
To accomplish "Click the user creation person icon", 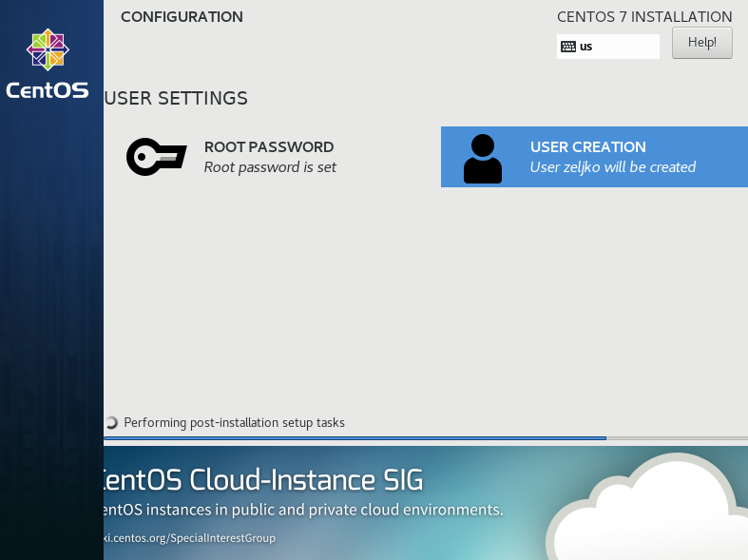I will [x=482, y=159].
